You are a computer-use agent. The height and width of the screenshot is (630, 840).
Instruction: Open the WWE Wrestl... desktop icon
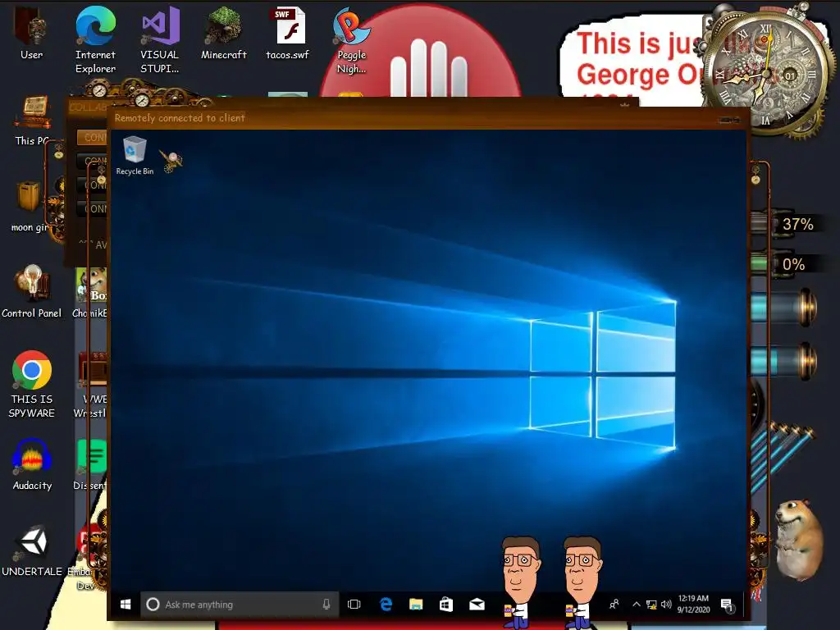tap(91, 384)
